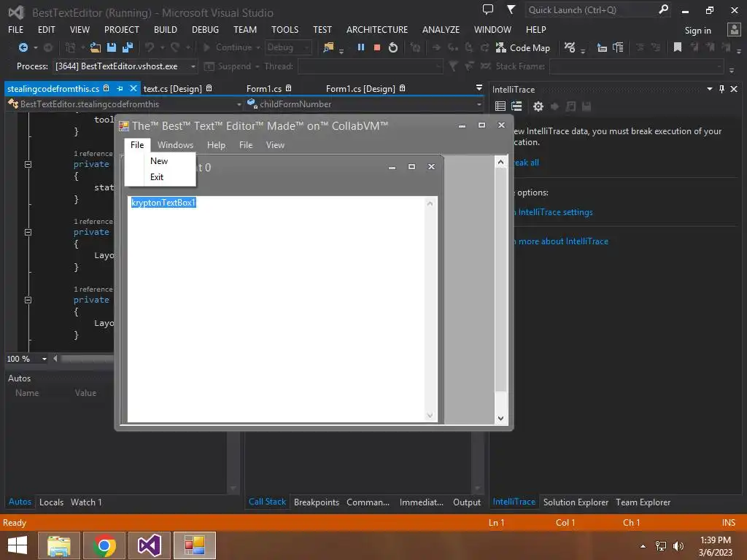
Task: Open File Explorer from taskbar
Action: [58, 545]
